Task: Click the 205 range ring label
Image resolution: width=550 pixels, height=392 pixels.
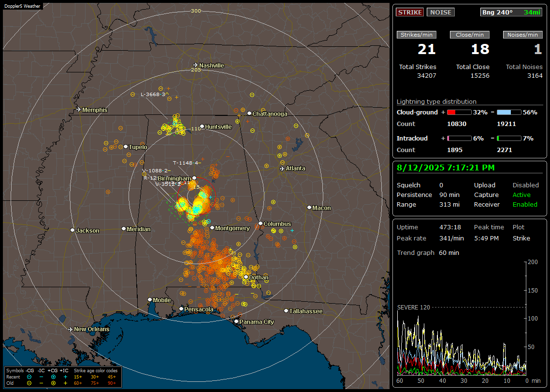Action: [196, 70]
